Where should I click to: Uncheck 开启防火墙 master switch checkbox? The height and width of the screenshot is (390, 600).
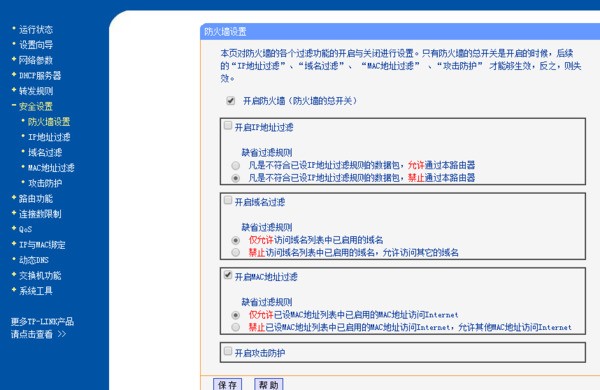(x=230, y=101)
